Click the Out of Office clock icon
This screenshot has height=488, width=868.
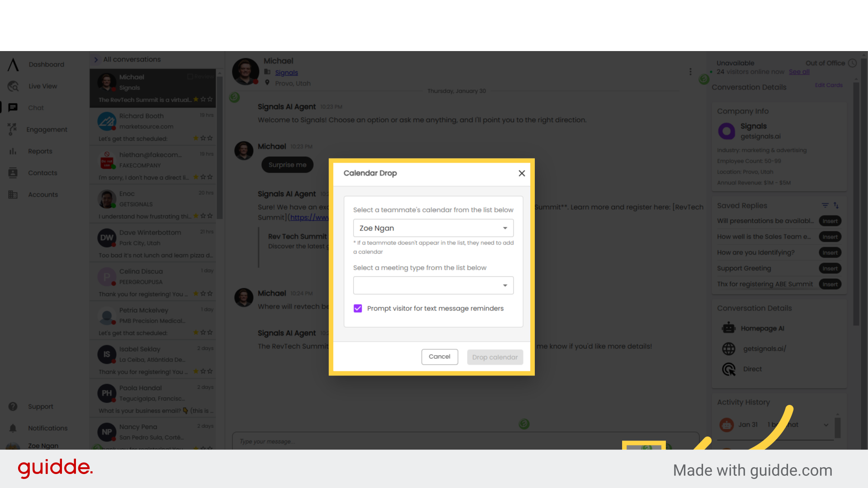[852, 63]
